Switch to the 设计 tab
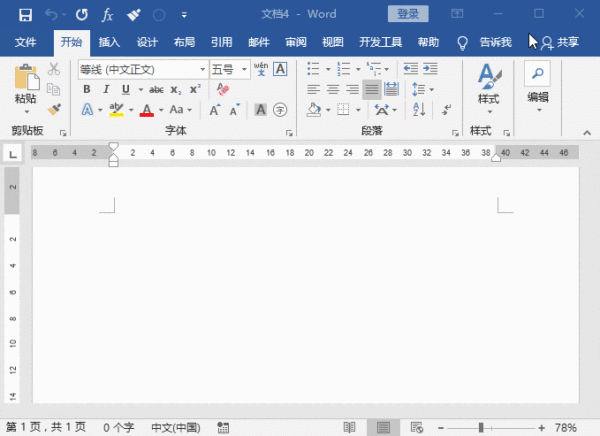600x436 pixels. coord(147,42)
